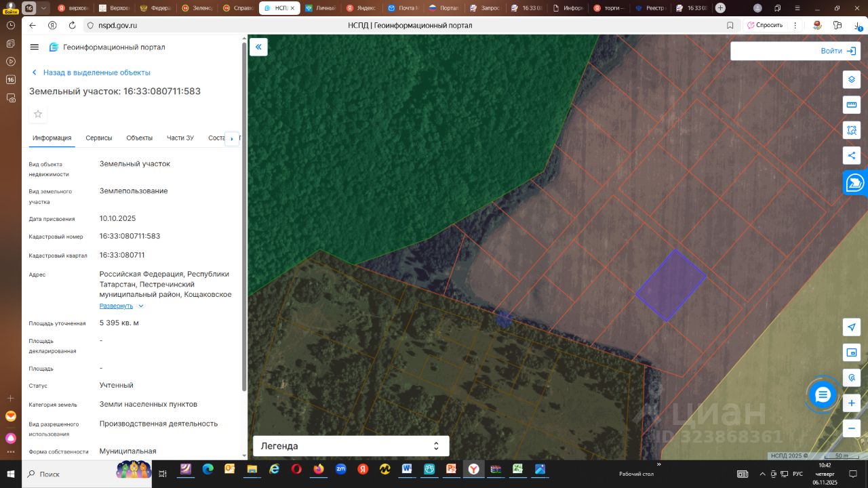Open the Yandex home button in toolbar

pos(52,25)
